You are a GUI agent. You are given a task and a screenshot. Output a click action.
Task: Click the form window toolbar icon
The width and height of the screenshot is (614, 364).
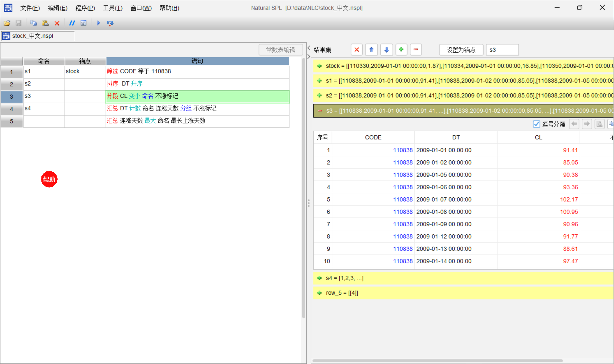point(84,23)
